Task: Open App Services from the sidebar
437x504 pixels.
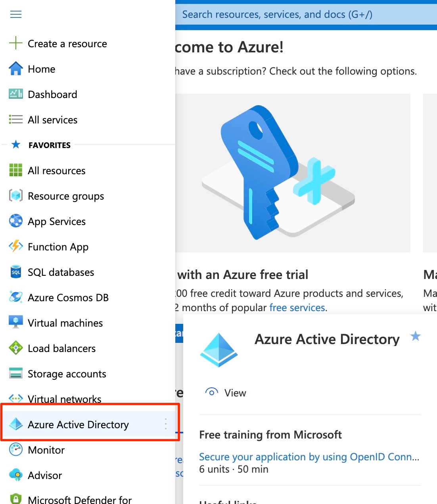Action: pyautogui.click(x=56, y=221)
